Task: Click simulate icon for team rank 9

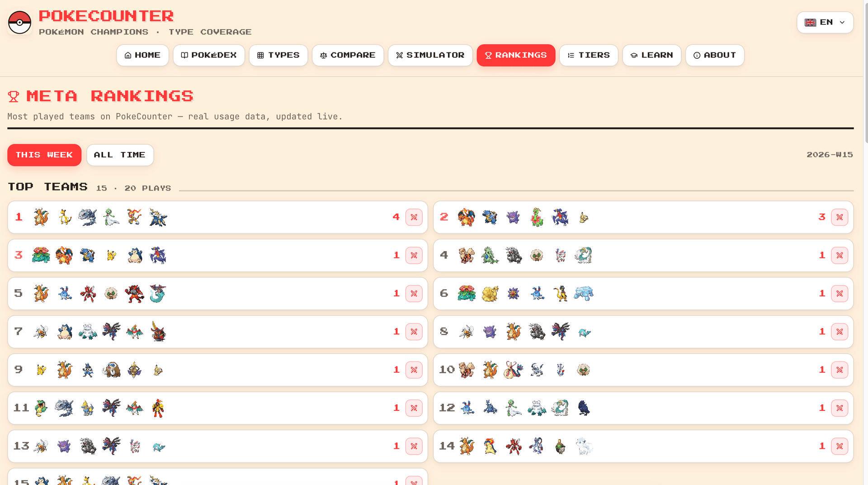Action: click(414, 370)
